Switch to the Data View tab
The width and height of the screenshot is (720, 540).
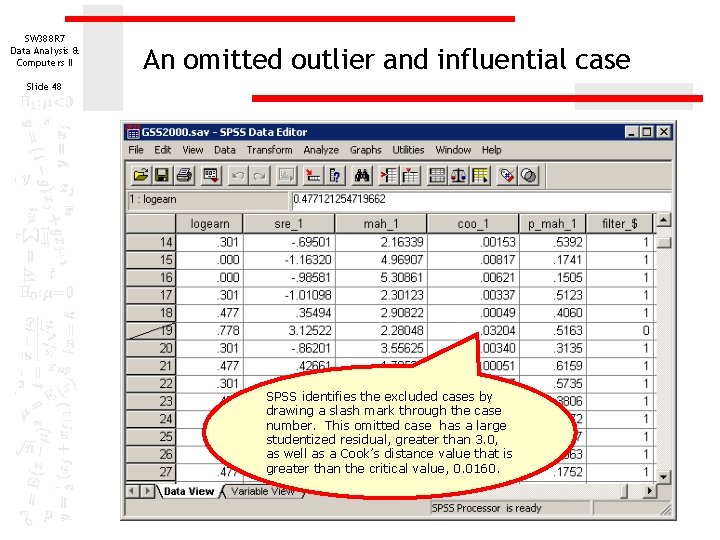(189, 491)
